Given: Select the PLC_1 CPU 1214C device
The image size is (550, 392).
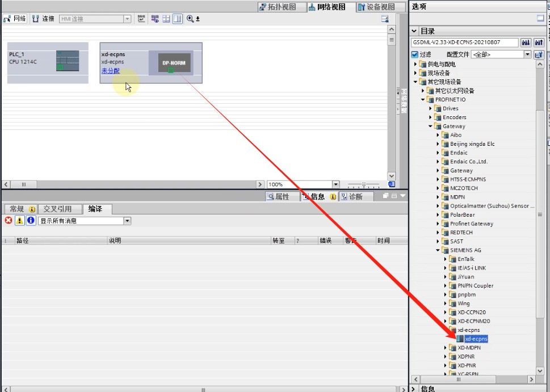Looking at the screenshot, I should [x=48, y=63].
